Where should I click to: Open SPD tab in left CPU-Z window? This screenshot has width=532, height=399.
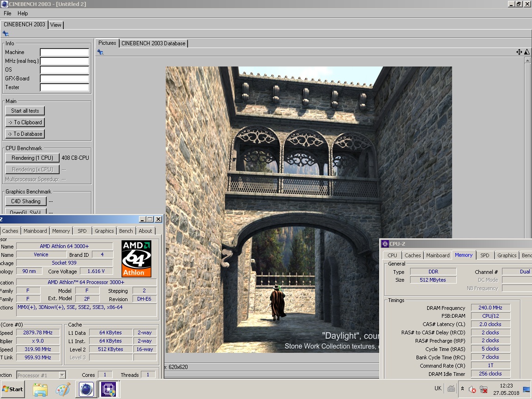coord(82,231)
